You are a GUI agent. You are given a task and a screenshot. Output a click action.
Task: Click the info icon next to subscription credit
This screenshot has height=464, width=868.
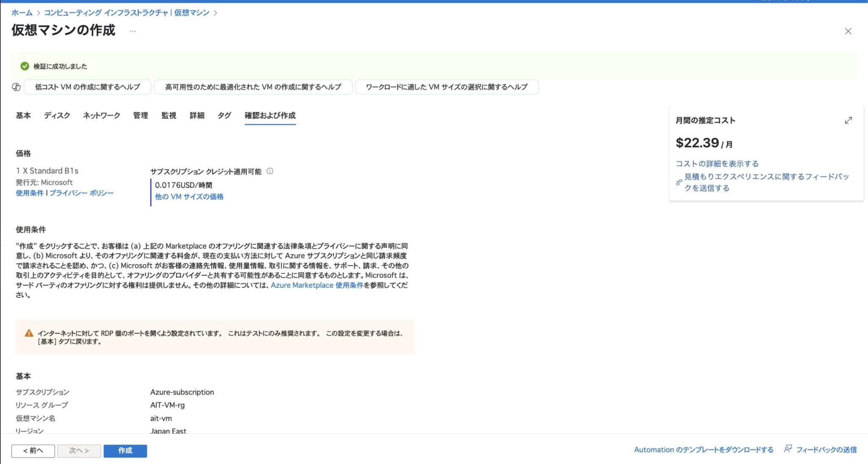pyautogui.click(x=270, y=171)
